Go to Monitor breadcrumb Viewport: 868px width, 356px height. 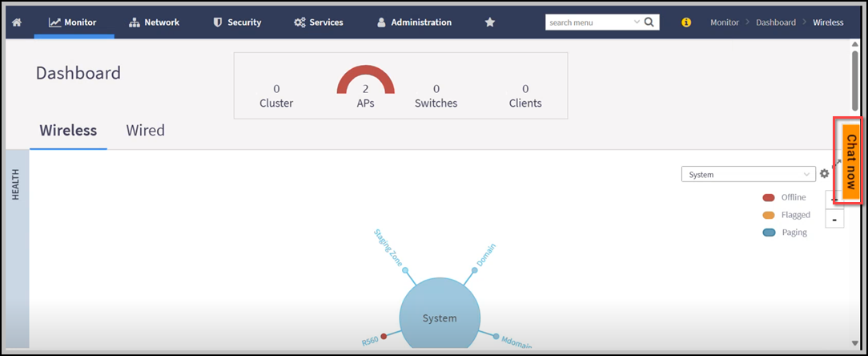click(725, 22)
